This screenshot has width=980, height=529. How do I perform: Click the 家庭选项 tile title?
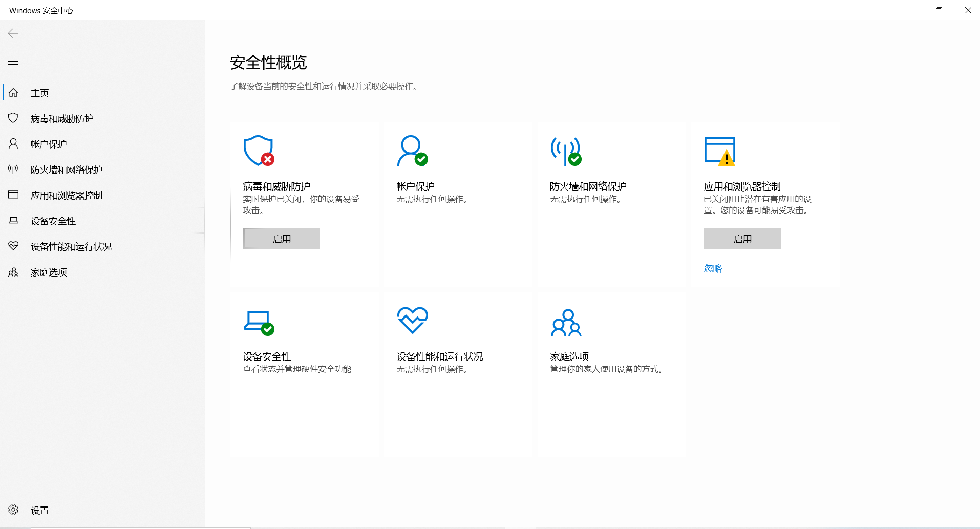click(569, 356)
